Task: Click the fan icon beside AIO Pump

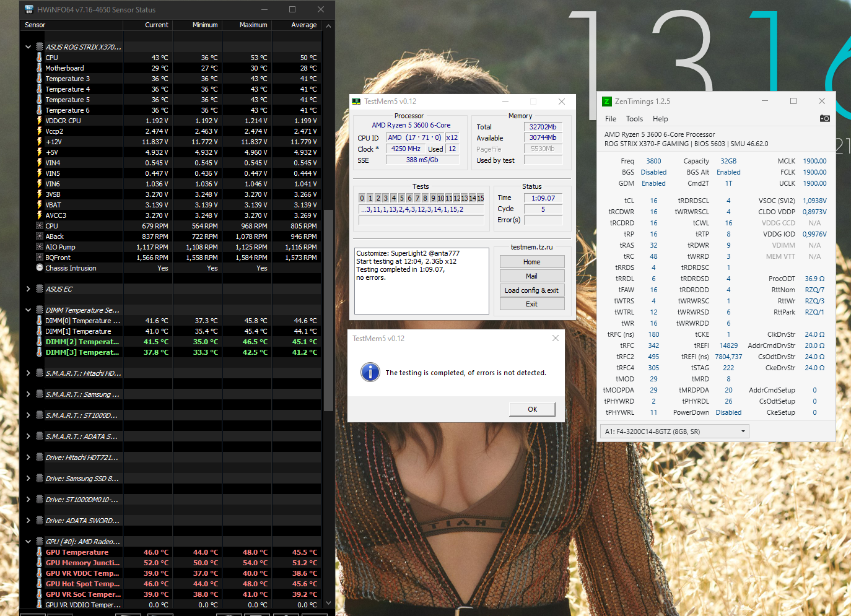Action: tap(40, 247)
